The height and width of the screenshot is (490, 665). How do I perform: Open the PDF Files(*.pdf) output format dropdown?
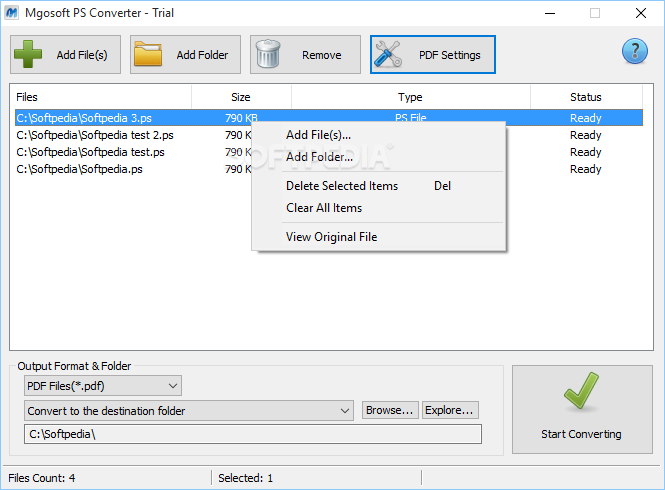[103, 386]
